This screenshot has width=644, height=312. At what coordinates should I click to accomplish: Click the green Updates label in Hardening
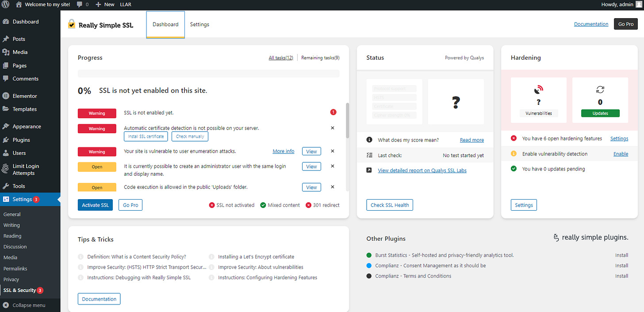pos(600,113)
